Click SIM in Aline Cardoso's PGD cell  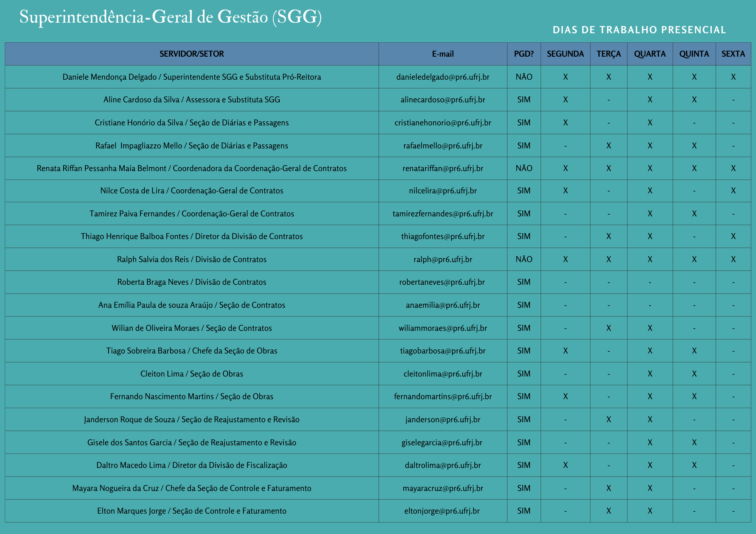(524, 100)
